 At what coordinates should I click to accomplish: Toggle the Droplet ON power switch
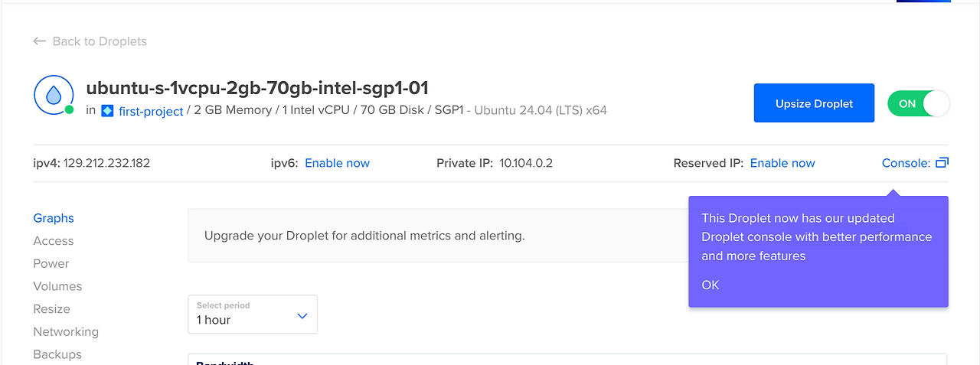(918, 103)
